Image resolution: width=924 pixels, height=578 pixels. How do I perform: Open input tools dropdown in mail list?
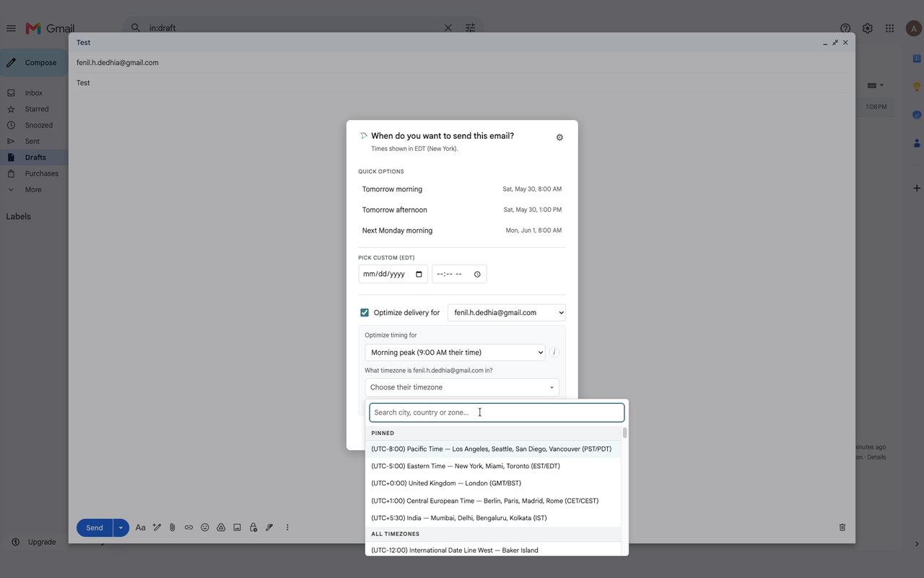pyautogui.click(x=875, y=85)
